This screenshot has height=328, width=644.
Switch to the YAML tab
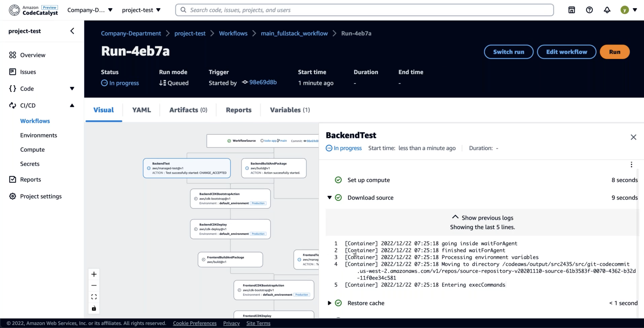141,110
